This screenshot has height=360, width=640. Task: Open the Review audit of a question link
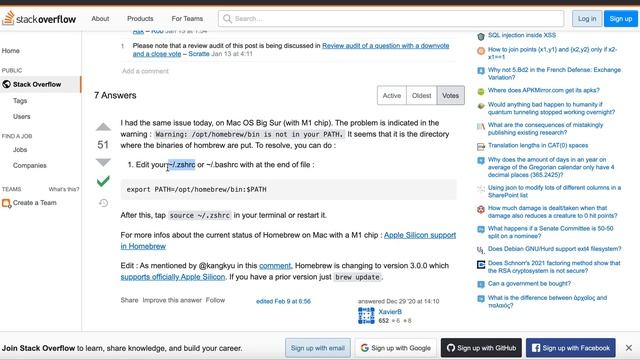pyautogui.click(x=291, y=50)
